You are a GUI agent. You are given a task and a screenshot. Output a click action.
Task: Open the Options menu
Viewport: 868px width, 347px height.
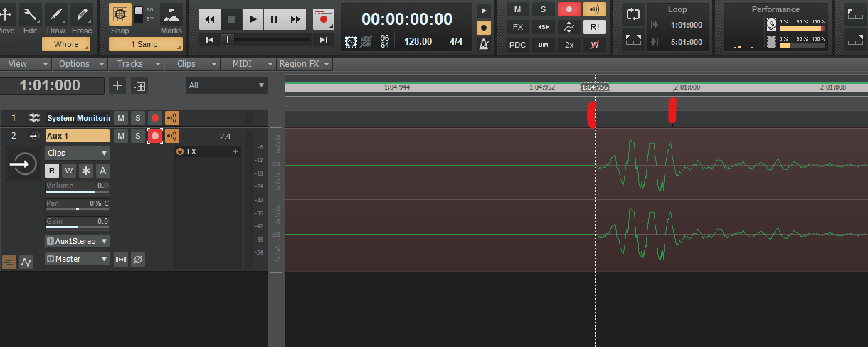pos(78,64)
